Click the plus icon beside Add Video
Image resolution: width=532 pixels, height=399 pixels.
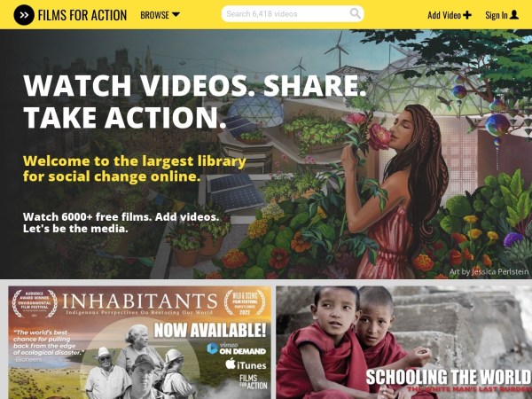[x=467, y=15]
